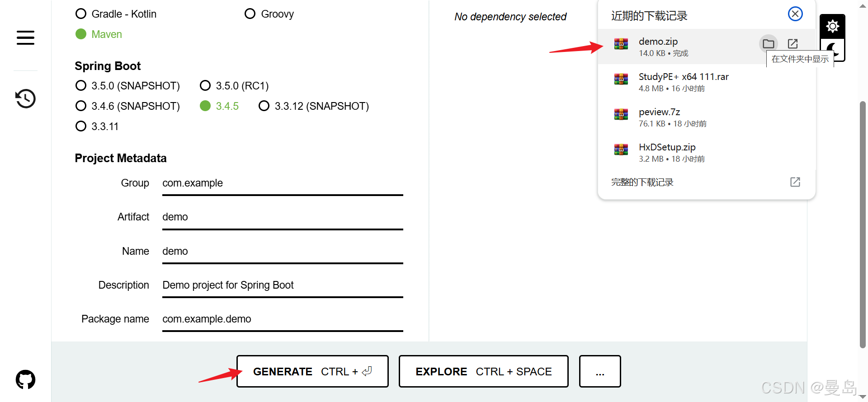
Task: Click peview.7z file name
Action: tap(659, 112)
